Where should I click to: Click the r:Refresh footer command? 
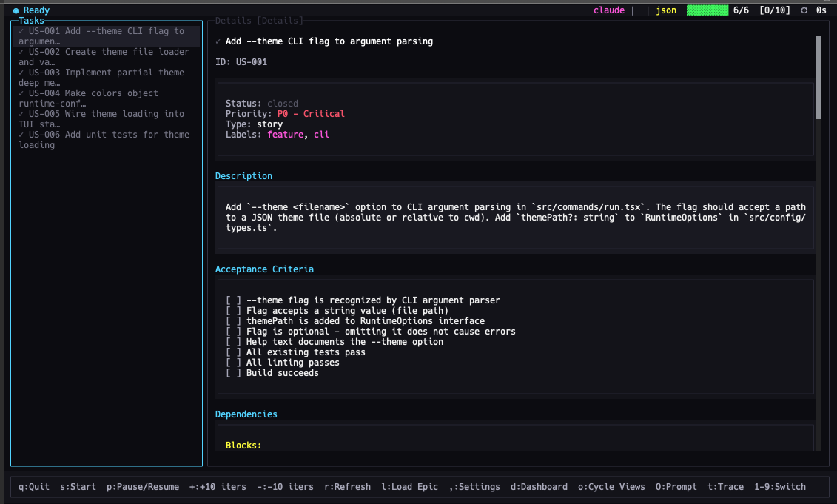tap(348, 487)
